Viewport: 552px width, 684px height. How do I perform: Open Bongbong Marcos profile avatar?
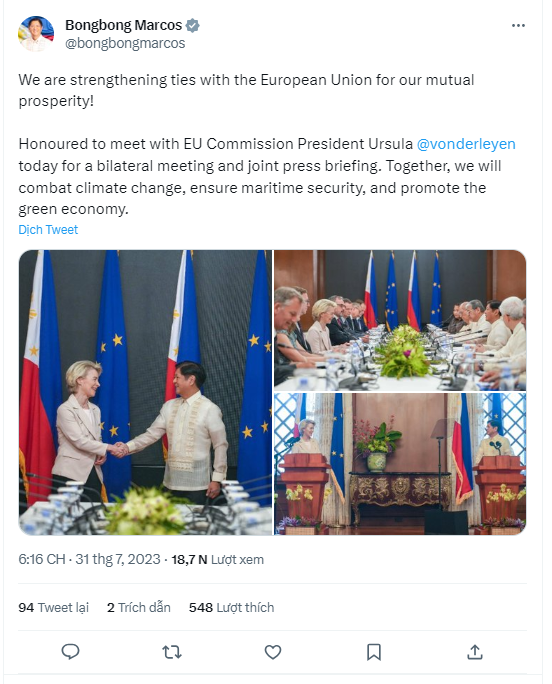[x=36, y=34]
